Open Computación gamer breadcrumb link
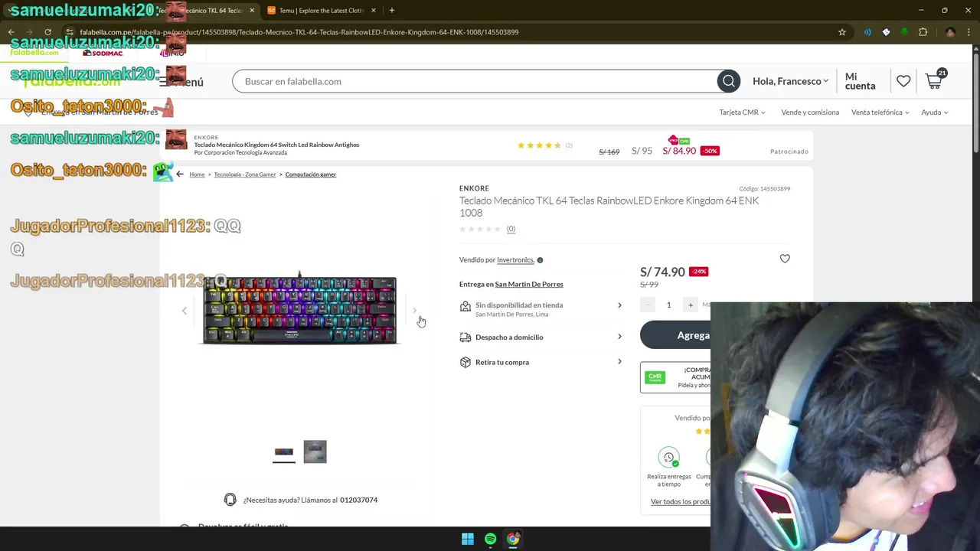980x551 pixels. click(311, 174)
